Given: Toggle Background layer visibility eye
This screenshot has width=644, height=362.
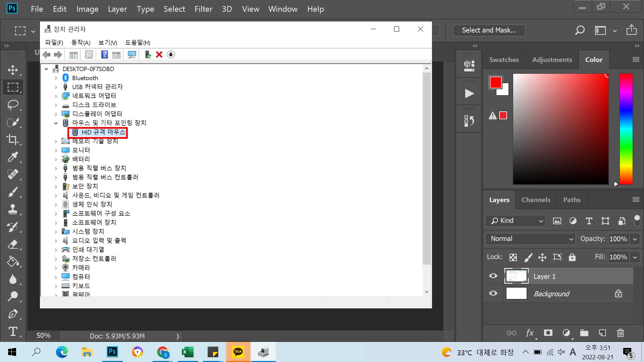Looking at the screenshot, I should pos(493,293).
